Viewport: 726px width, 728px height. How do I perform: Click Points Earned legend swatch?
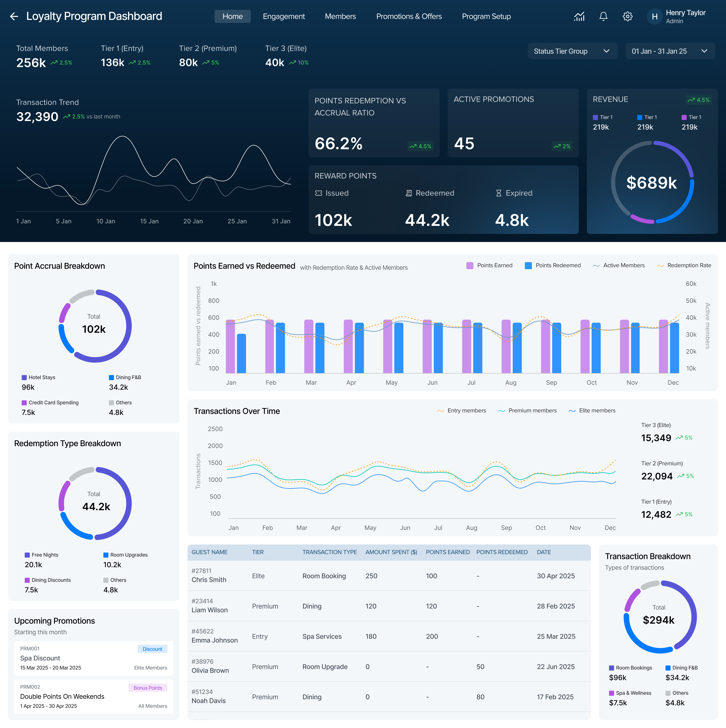pyautogui.click(x=470, y=266)
